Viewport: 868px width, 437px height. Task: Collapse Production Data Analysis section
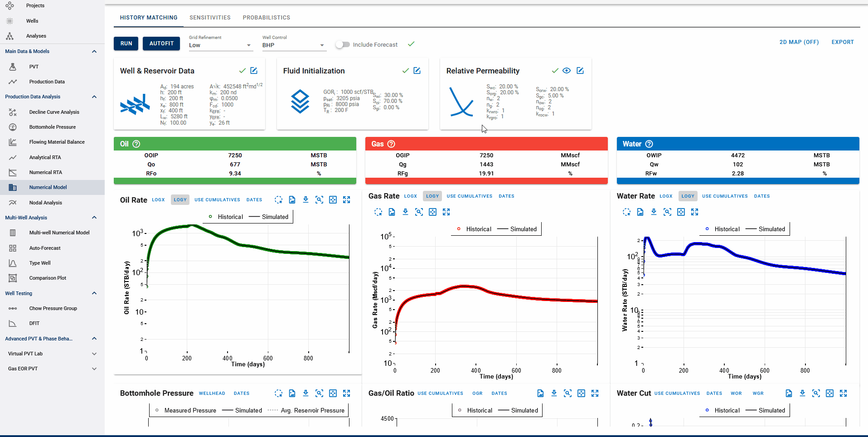click(x=94, y=97)
